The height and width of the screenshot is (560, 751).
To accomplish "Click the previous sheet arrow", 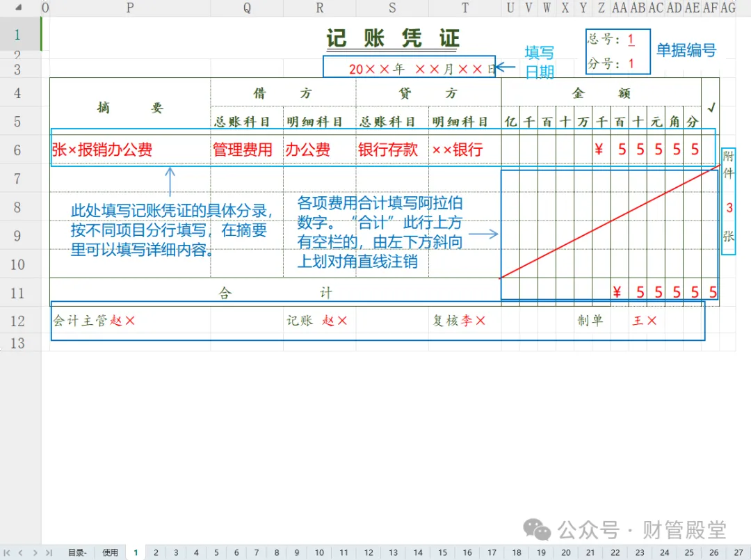I will tap(21, 552).
